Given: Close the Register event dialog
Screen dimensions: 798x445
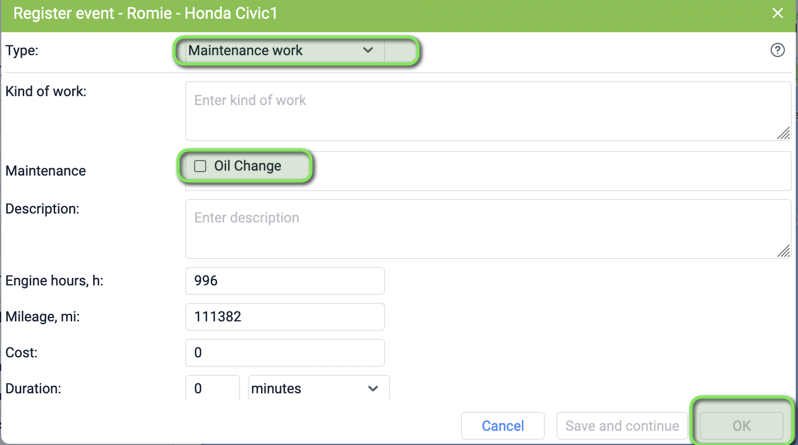Looking at the screenshot, I should pos(777,13).
